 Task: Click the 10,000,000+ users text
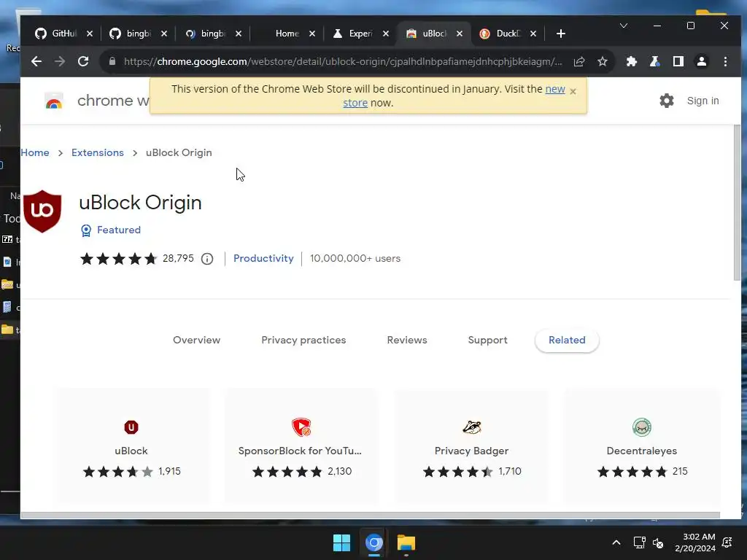(355, 259)
